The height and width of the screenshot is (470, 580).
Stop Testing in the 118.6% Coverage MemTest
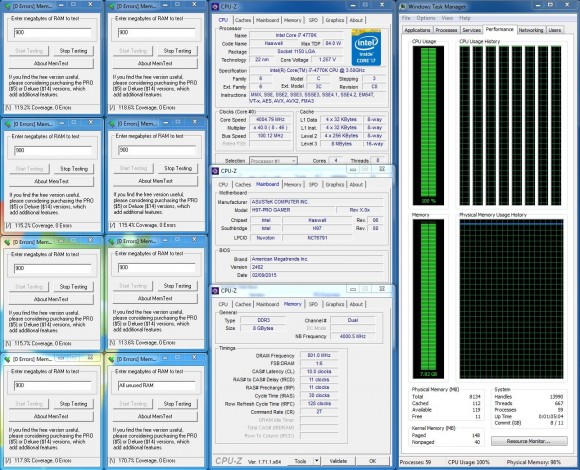[177, 51]
